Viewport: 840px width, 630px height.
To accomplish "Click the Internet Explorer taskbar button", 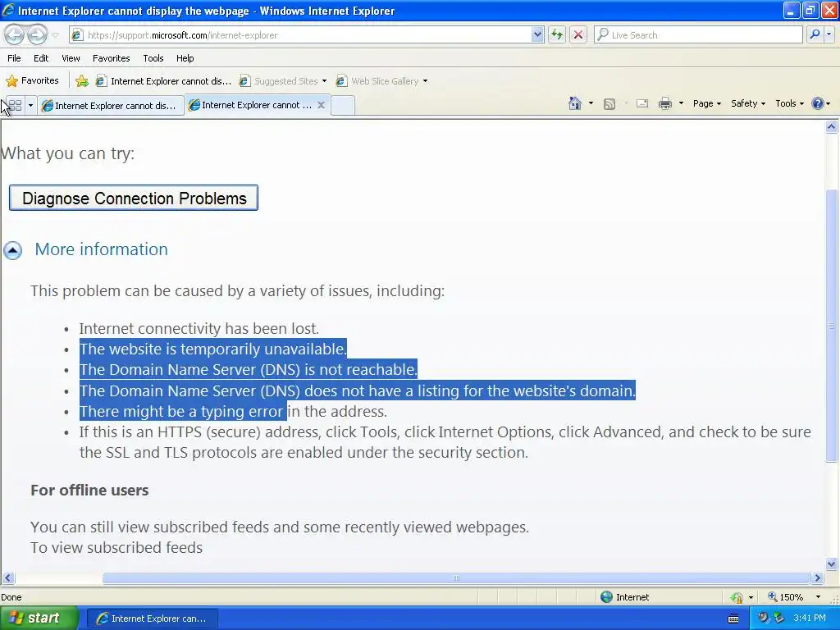I will [152, 619].
